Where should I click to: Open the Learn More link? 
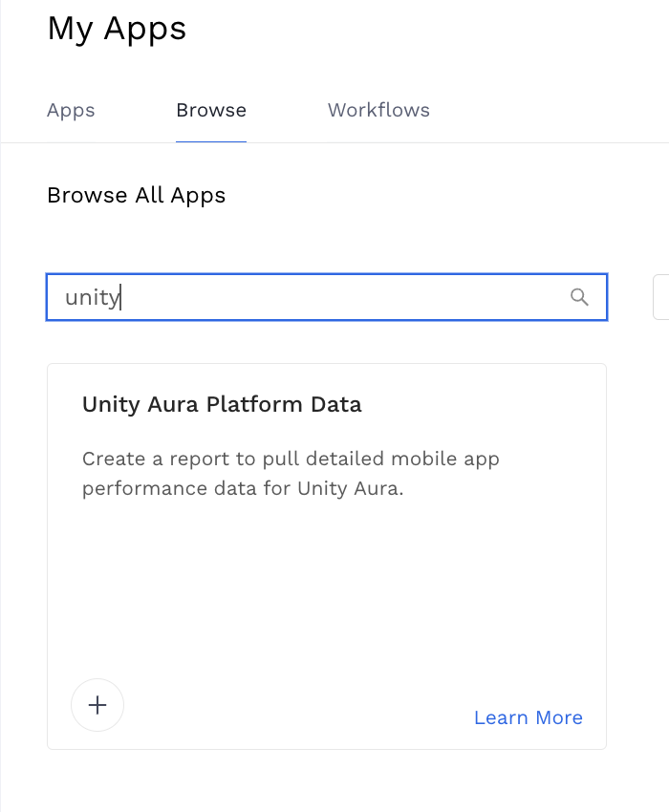point(528,717)
